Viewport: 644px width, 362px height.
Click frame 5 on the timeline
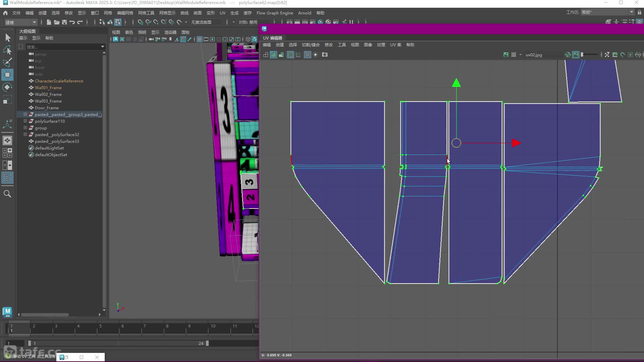click(x=100, y=328)
